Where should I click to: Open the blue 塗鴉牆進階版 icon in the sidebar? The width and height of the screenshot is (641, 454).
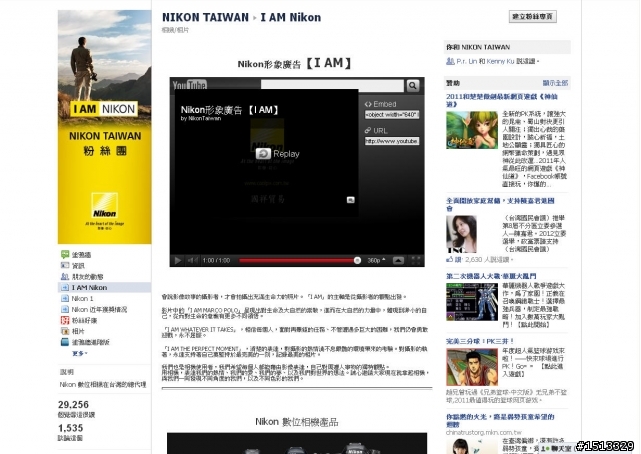(65, 342)
